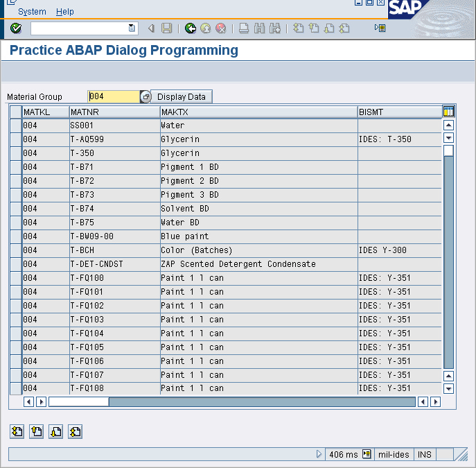Select row T-350 via row selector
This screenshot has width=476, height=468.
pyautogui.click(x=16, y=153)
